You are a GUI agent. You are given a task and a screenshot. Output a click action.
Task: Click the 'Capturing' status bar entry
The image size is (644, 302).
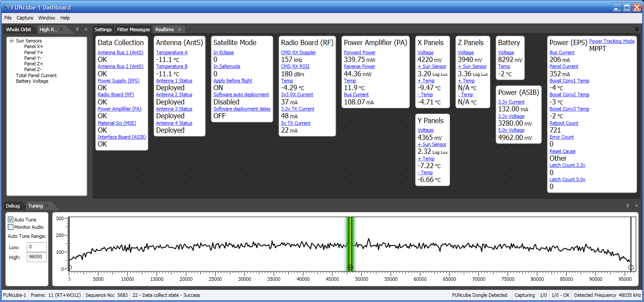point(525,295)
